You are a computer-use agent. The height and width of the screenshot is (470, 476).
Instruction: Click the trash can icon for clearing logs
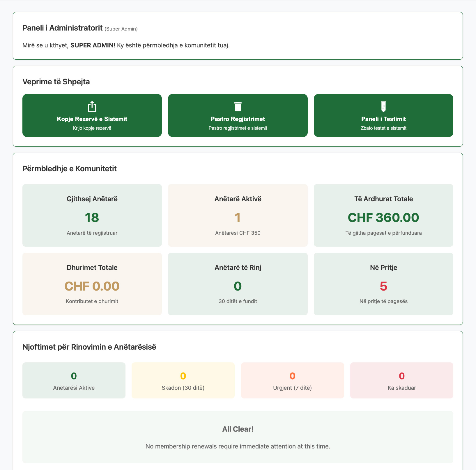click(x=238, y=106)
